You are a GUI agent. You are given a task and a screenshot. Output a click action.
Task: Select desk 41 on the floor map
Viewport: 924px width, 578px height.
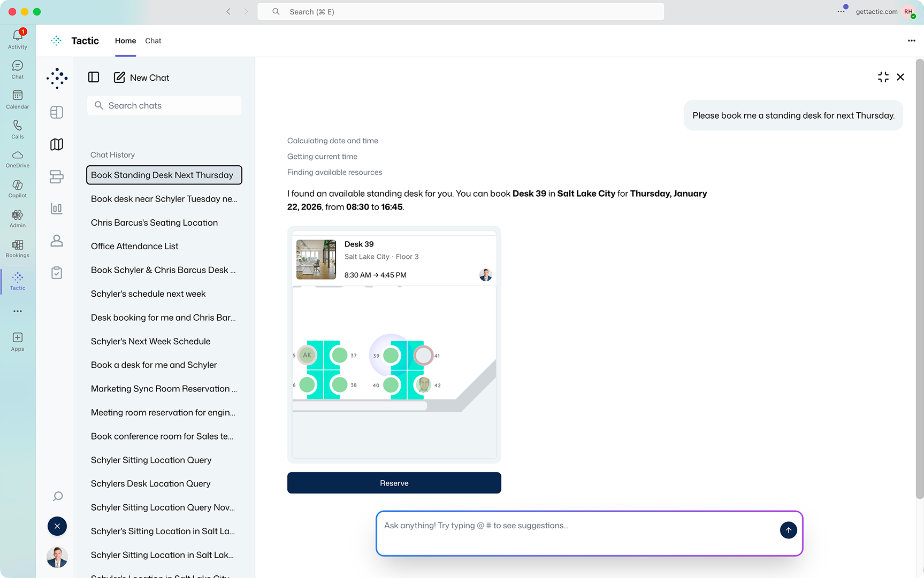[x=423, y=355]
